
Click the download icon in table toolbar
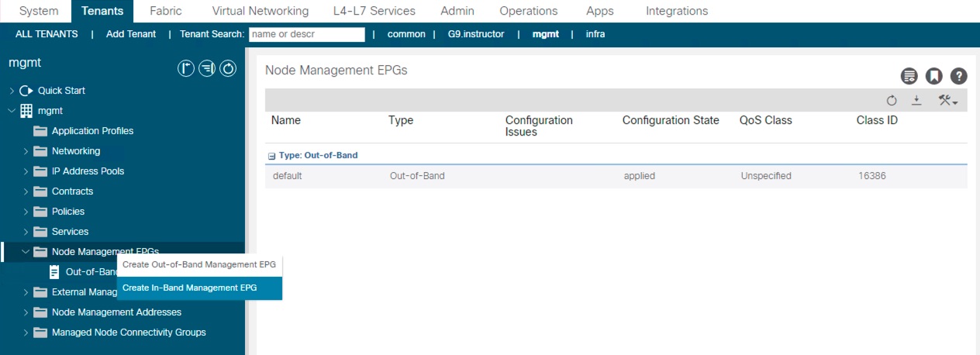[x=916, y=101]
